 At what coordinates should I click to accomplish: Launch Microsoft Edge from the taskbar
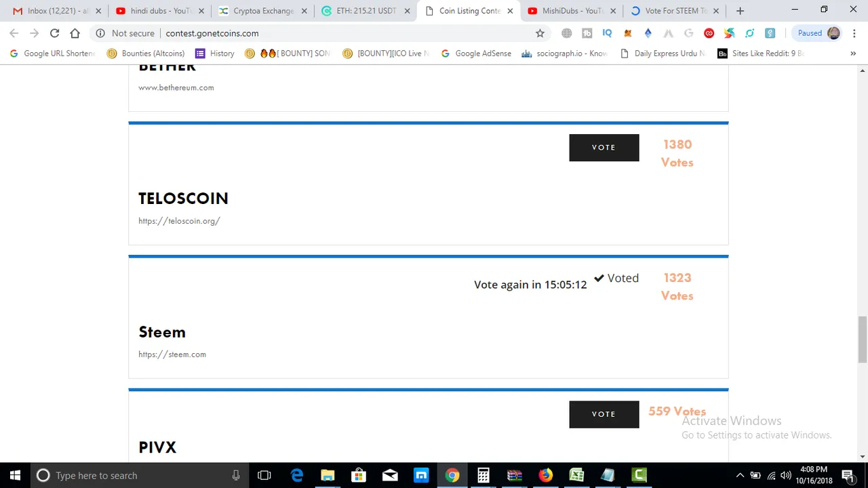click(x=297, y=475)
